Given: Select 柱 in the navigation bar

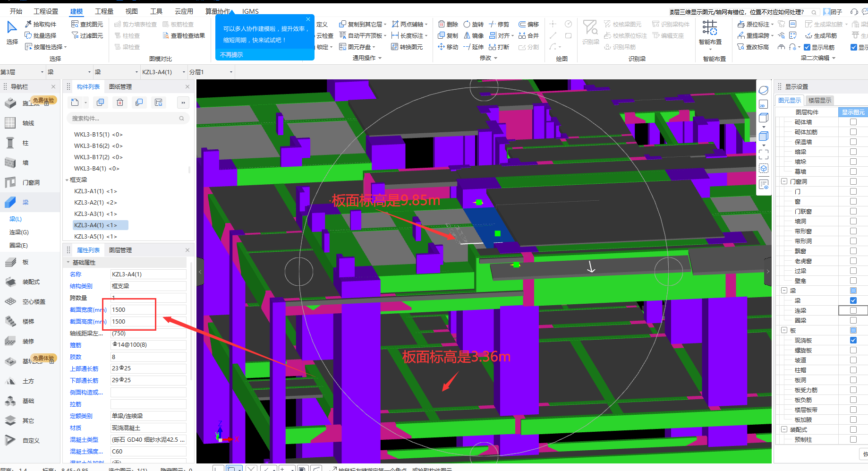Looking at the screenshot, I should click(26, 143).
